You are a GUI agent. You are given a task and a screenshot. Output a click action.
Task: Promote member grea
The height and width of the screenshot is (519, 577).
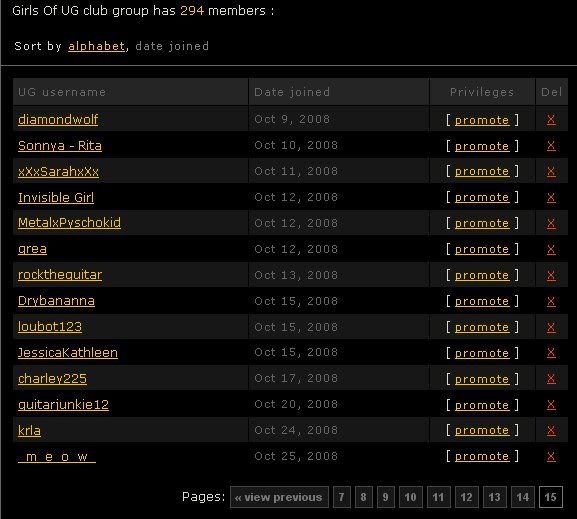482,250
